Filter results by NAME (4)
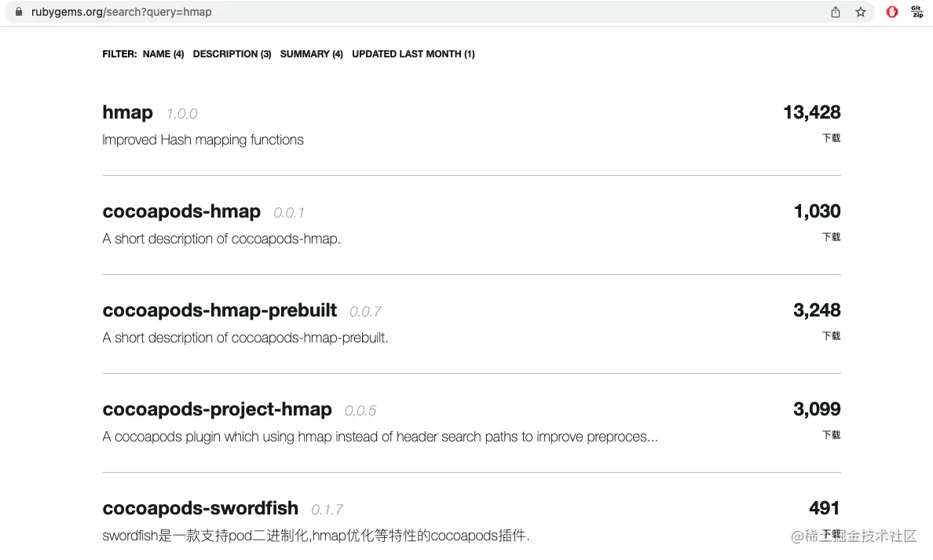Viewport: 933px width, 560px height. point(163,54)
